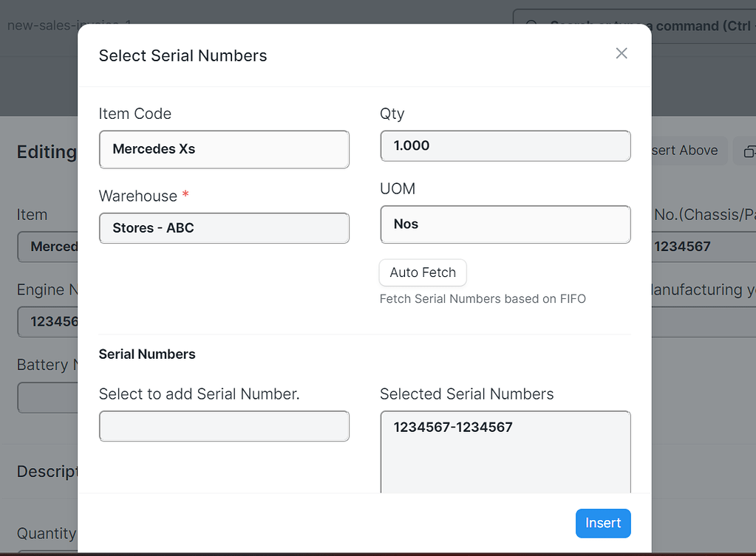Screen dimensions: 756x556
Task: Open the Select to add Serial Number dropdown
Action: click(224, 426)
